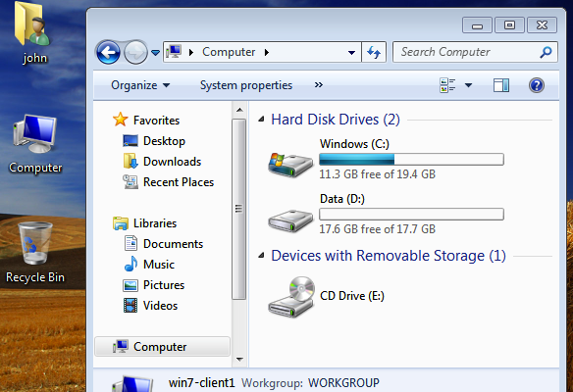Open the address bar history dropdown
This screenshot has height=392, width=573.
(351, 52)
